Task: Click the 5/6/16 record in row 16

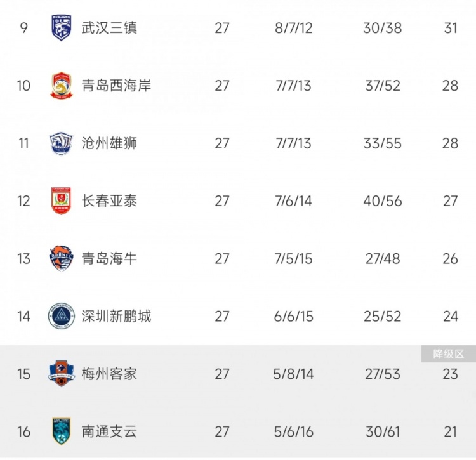Action: coord(294,431)
